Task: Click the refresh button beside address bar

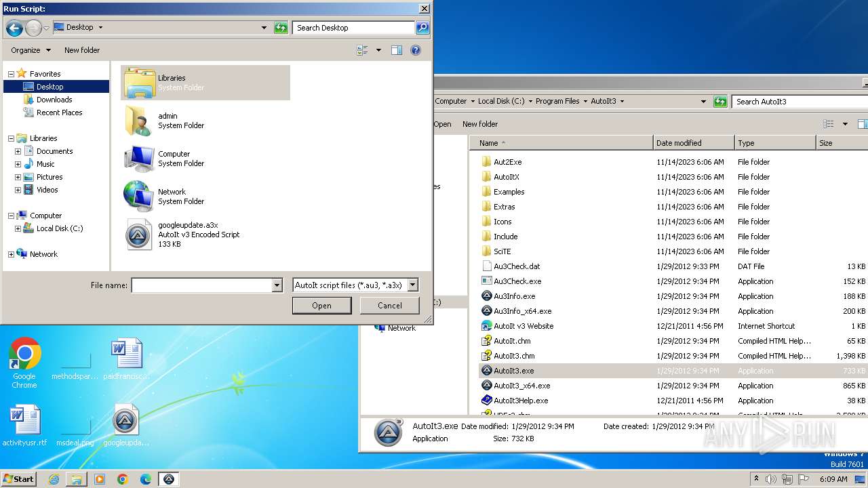Action: (x=281, y=28)
